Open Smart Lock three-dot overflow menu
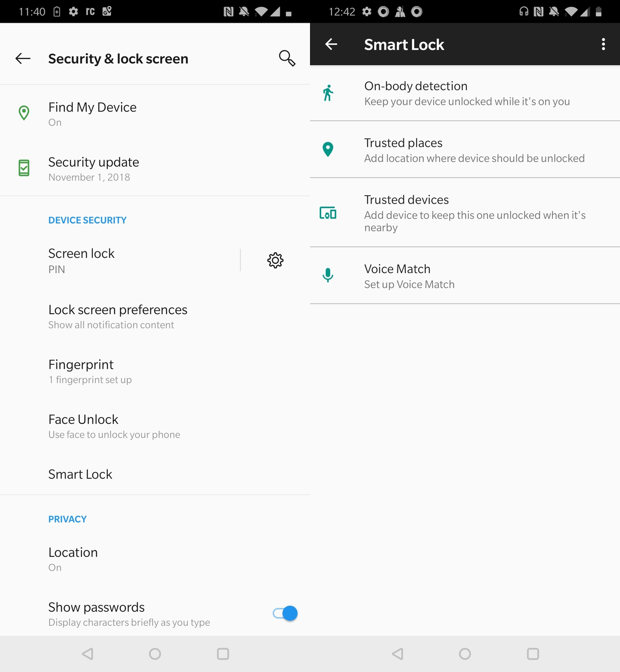 [x=603, y=44]
